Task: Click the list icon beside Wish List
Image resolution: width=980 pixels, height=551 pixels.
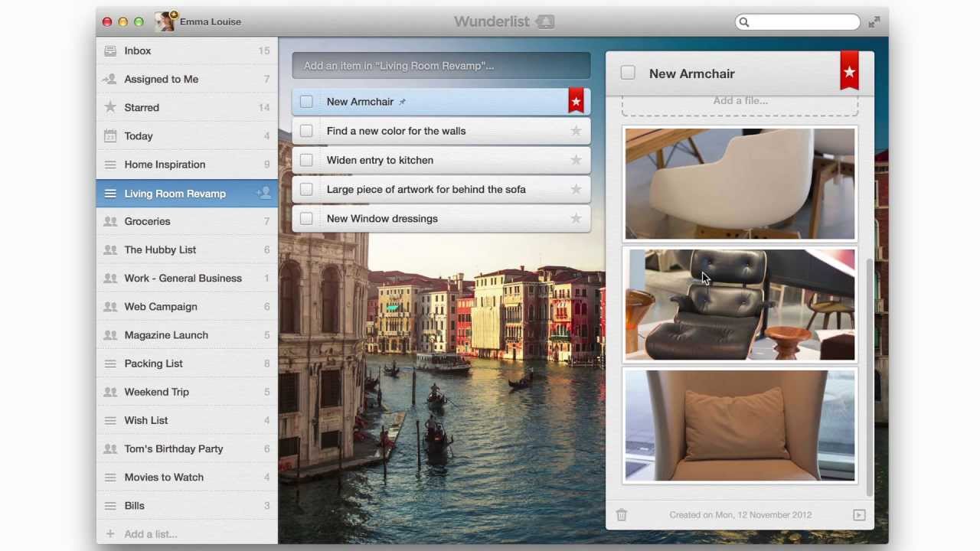Action: click(110, 420)
